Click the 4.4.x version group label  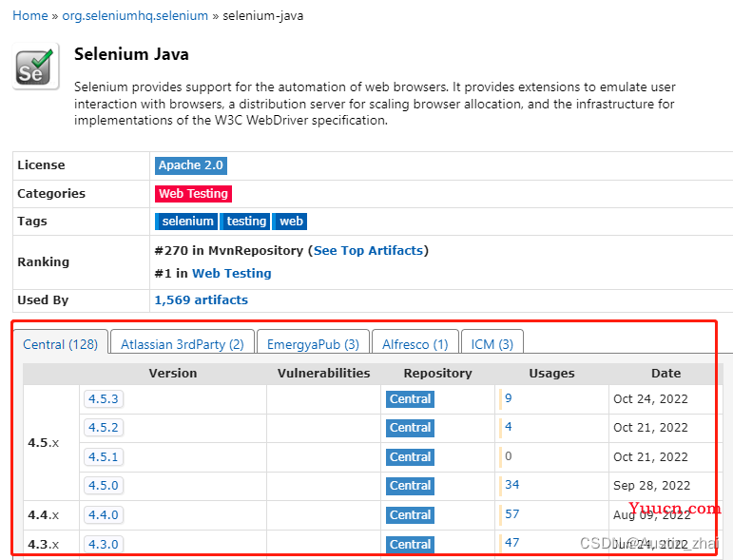pos(44,515)
